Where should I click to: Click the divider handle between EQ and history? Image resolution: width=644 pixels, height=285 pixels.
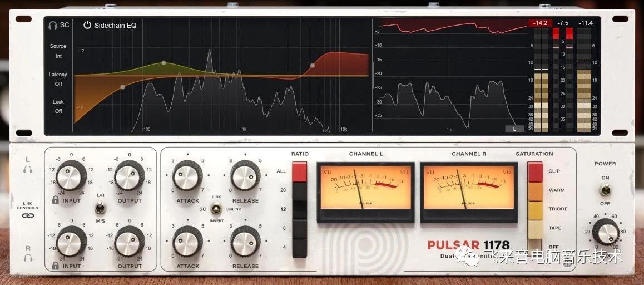click(x=373, y=75)
